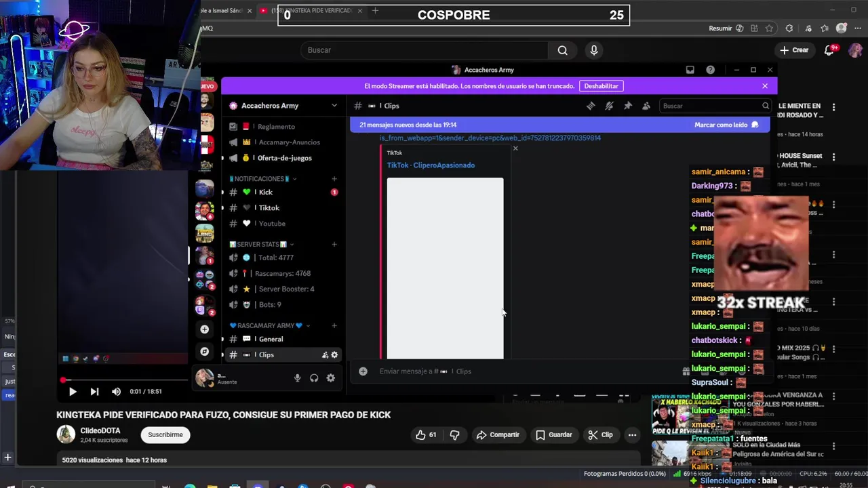Screen dimensions: 868x488
Task: Open Crear button on YouTube
Action: click(793, 50)
